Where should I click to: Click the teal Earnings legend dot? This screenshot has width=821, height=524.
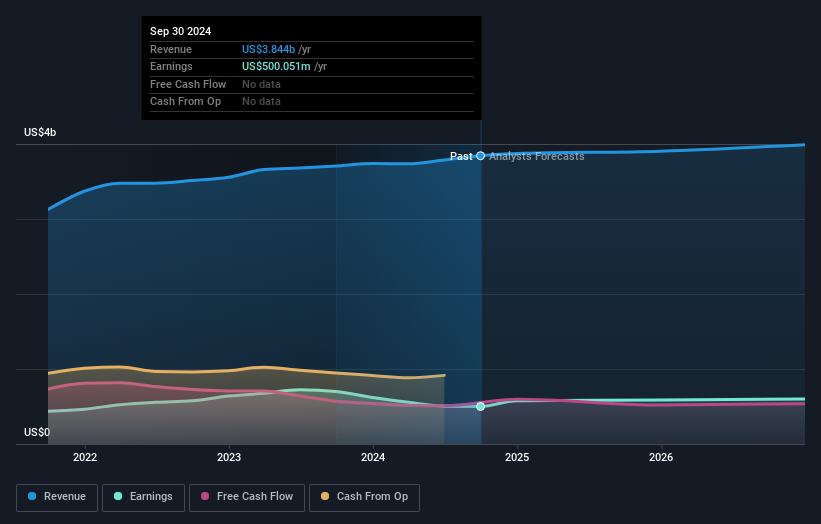pos(118,496)
